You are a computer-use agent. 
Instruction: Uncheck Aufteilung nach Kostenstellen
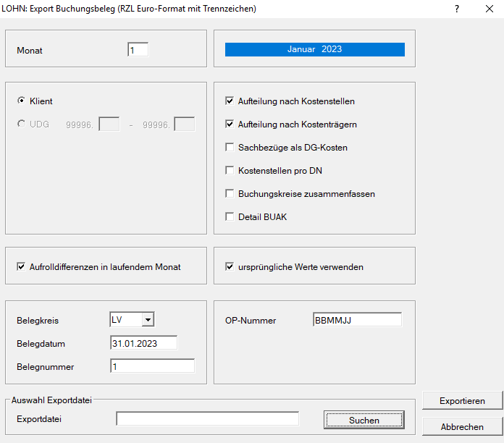coord(230,101)
